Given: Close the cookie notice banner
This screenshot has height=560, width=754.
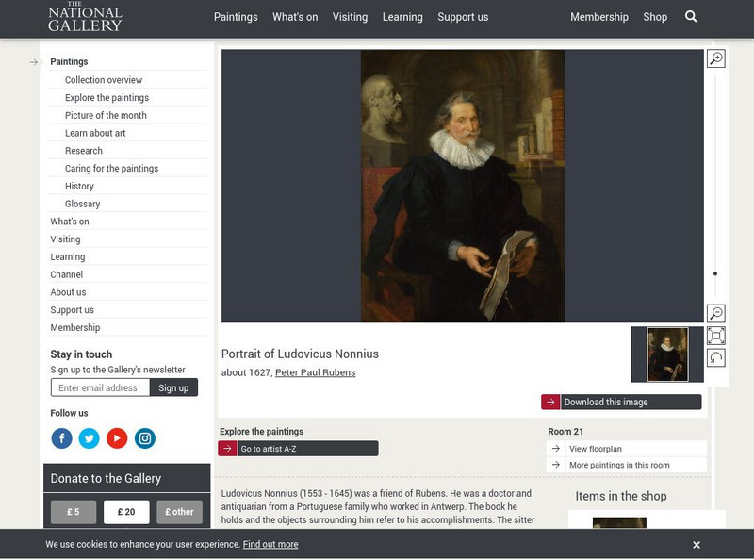Looking at the screenshot, I should (x=697, y=545).
